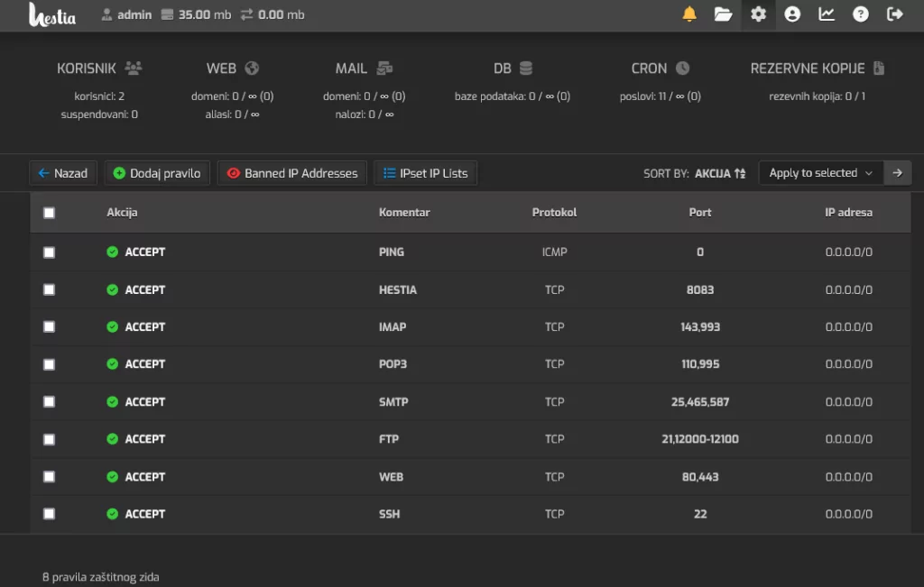Click the globe icon beside WEB
This screenshot has height=587, width=924.
(x=252, y=69)
